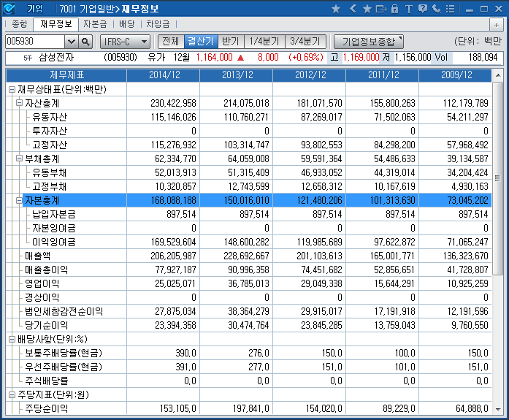Open the IFRS-C dropdown

click(x=124, y=42)
